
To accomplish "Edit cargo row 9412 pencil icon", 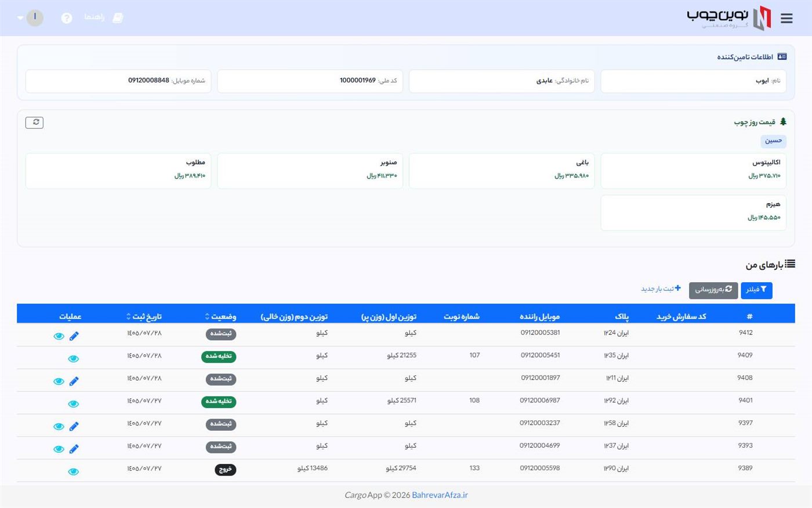I will (74, 336).
